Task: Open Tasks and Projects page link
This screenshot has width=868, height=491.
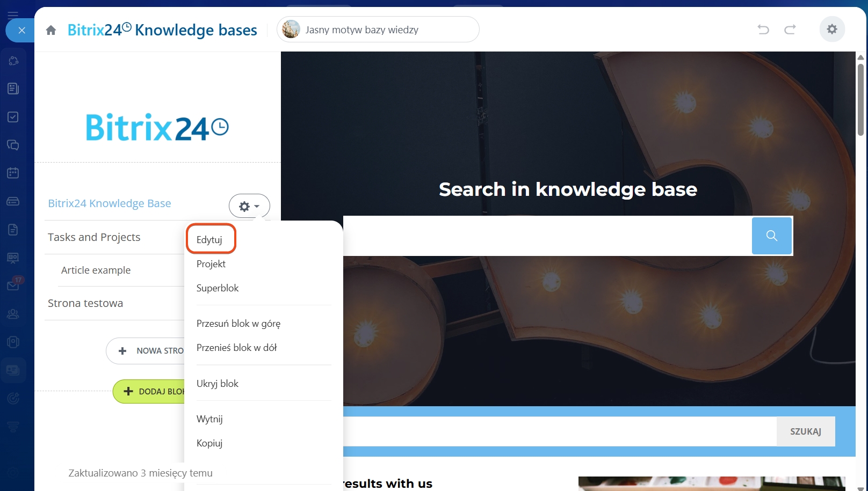Action: click(x=94, y=237)
